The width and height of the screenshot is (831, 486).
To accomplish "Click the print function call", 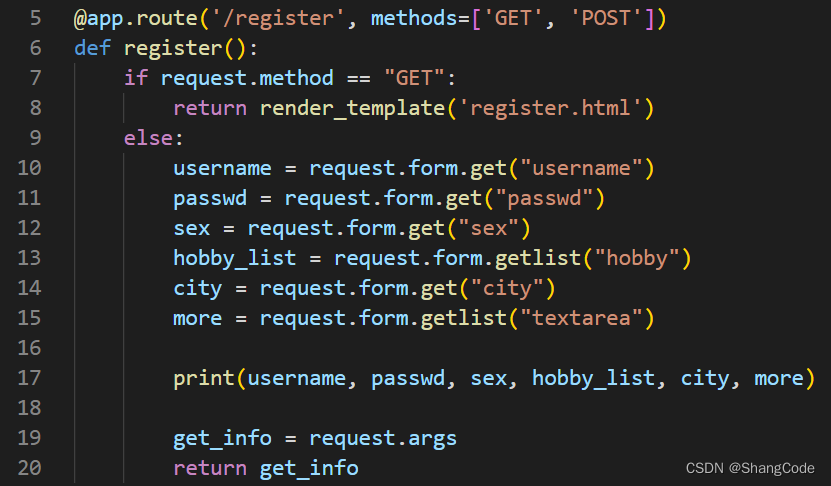I will pos(203,378).
